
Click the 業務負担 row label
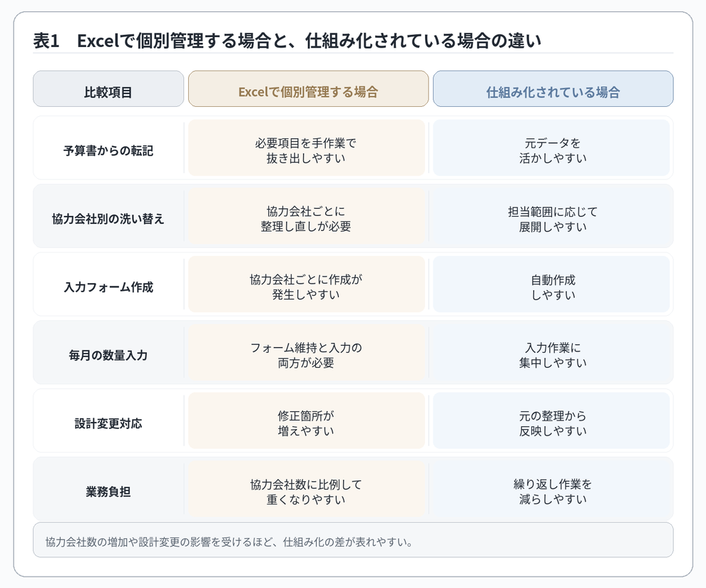click(x=108, y=492)
